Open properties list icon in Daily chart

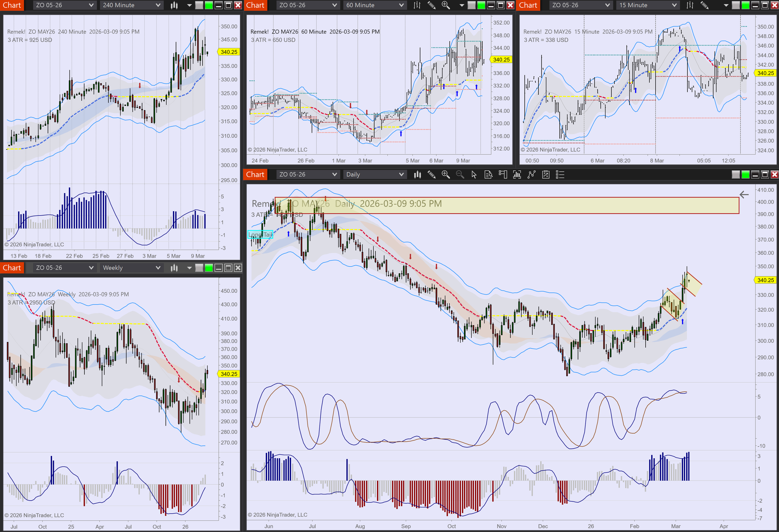coord(560,174)
